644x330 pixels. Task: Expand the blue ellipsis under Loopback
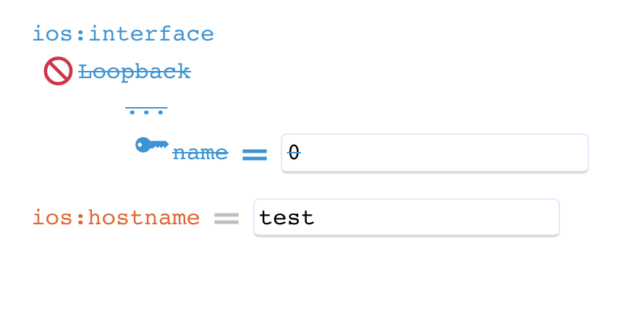(146, 110)
